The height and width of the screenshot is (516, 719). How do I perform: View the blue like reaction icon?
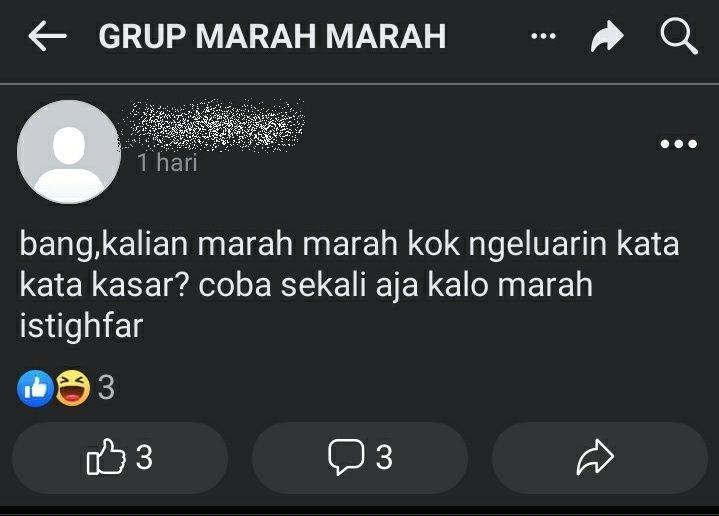(35, 388)
